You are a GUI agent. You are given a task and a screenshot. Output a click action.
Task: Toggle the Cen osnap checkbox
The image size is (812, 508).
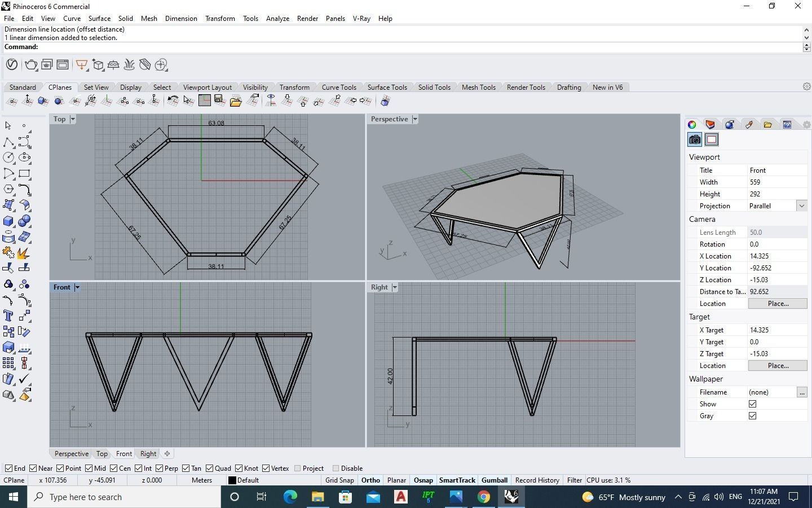[x=114, y=468]
